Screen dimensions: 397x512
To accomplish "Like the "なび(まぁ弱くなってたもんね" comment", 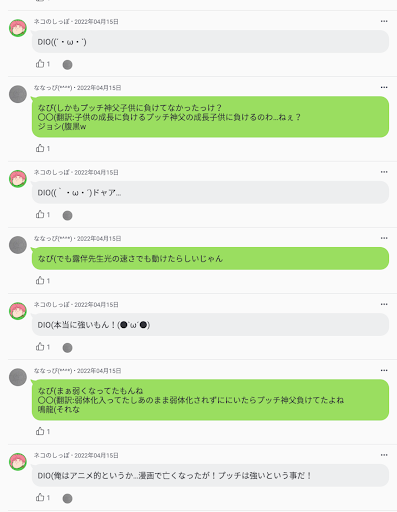I will [x=40, y=431].
